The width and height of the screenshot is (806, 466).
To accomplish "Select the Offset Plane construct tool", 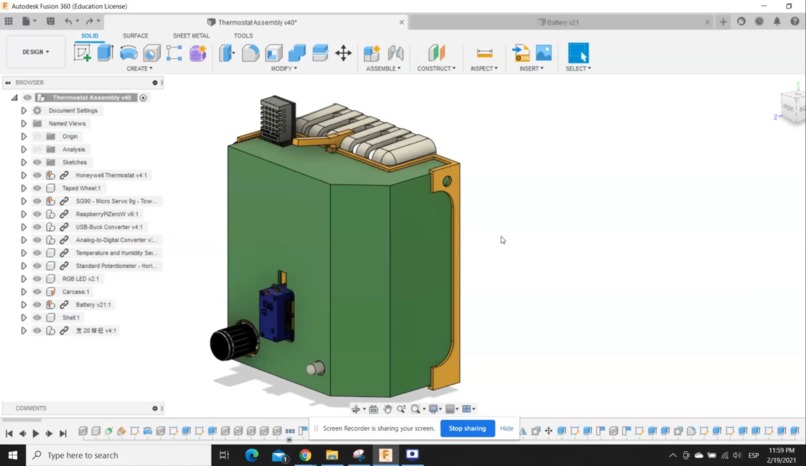I will click(436, 53).
